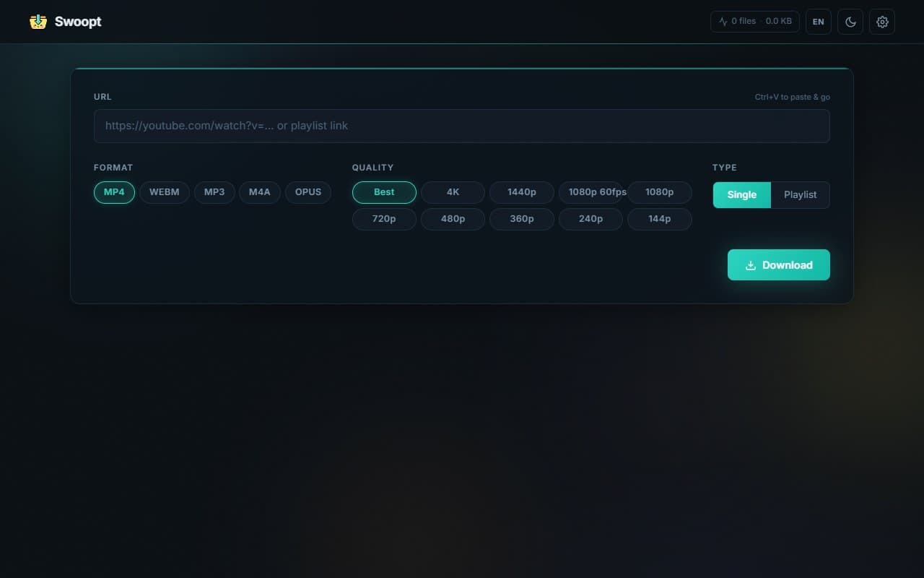This screenshot has width=924, height=578.
Task: Focus the URL input field
Action: pyautogui.click(x=462, y=126)
